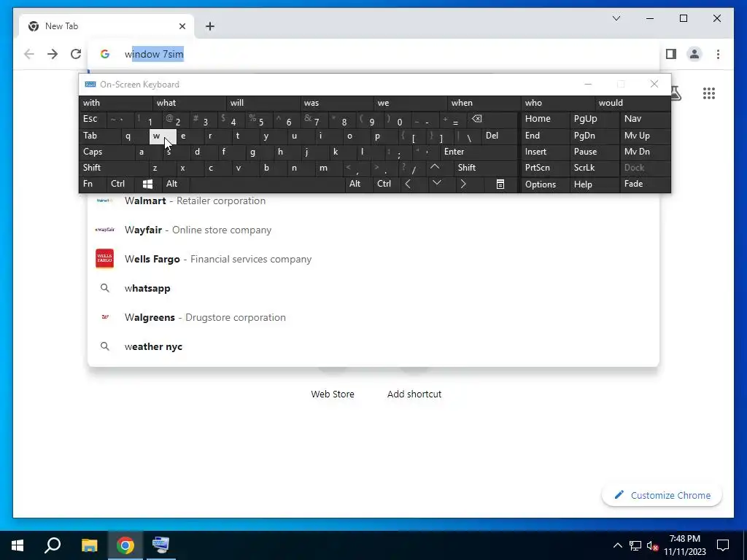Screen dimensions: 747x560
Task: Open Chrome's three-dot menu
Action: 718,54
